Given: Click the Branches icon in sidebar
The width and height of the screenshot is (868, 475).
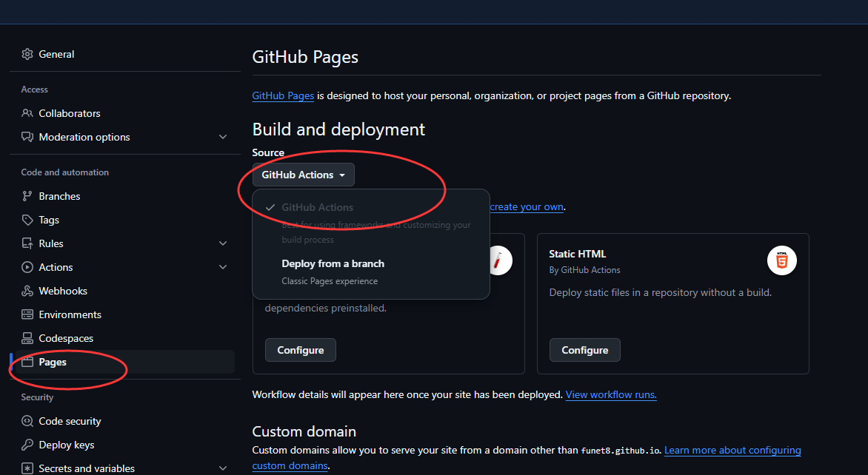Looking at the screenshot, I should (x=27, y=196).
